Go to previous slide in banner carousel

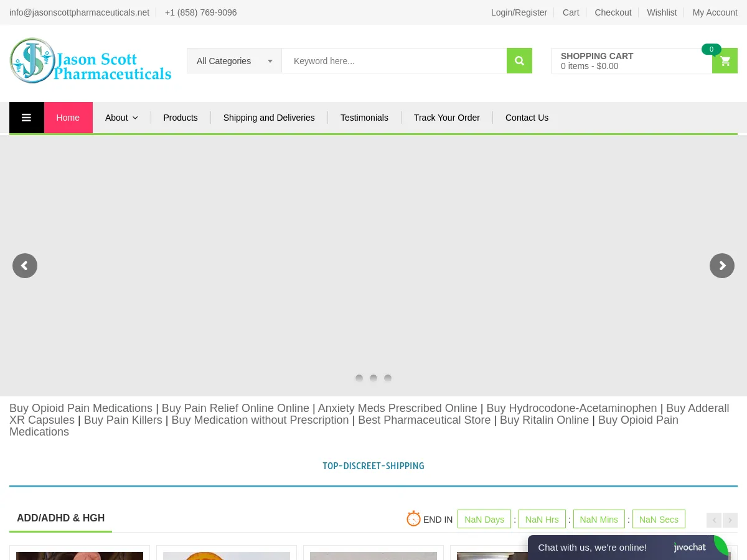pyautogui.click(x=25, y=266)
